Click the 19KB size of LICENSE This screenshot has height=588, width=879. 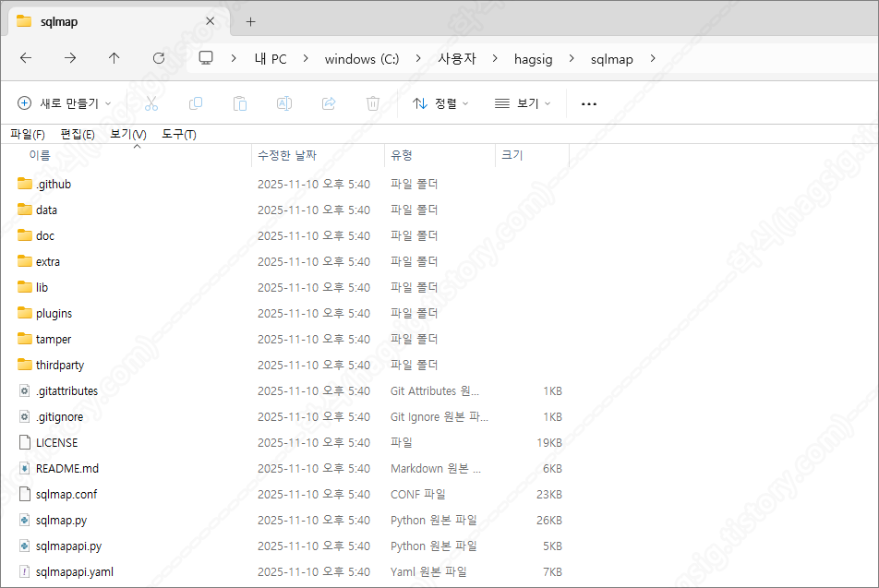[x=549, y=443]
